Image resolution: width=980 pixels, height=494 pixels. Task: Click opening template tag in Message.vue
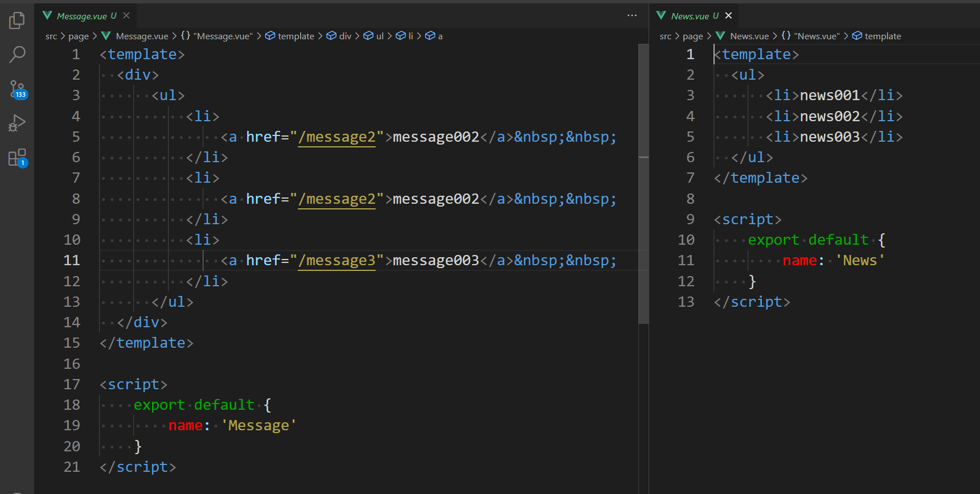pos(142,55)
